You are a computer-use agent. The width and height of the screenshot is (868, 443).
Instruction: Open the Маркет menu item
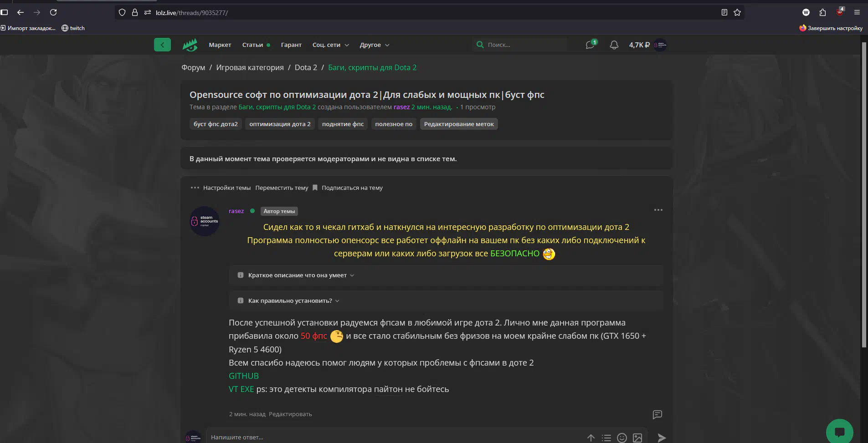pos(220,45)
